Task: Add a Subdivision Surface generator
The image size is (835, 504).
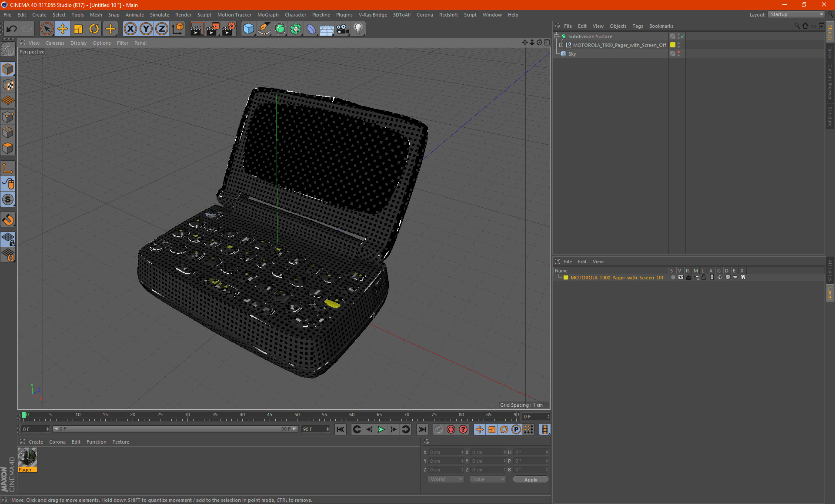Action: tap(280, 29)
